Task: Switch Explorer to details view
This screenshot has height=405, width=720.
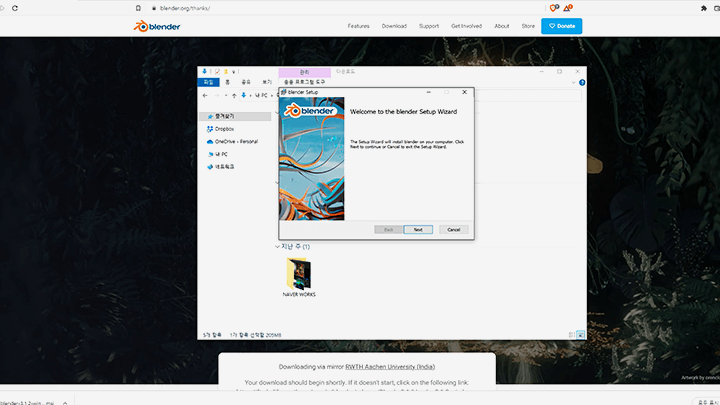Action: pos(572,335)
